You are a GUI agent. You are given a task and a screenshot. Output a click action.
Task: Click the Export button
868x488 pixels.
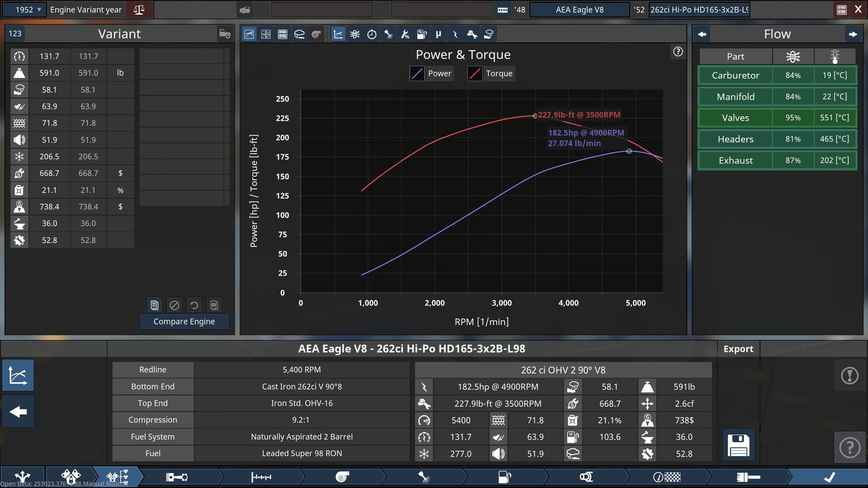pos(738,349)
